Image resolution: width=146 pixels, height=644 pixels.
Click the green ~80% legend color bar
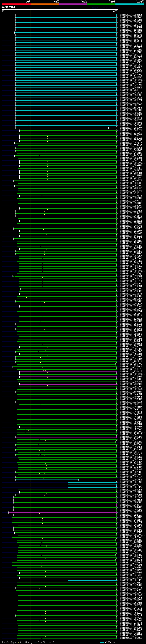pyautogui.click(x=101, y=4)
